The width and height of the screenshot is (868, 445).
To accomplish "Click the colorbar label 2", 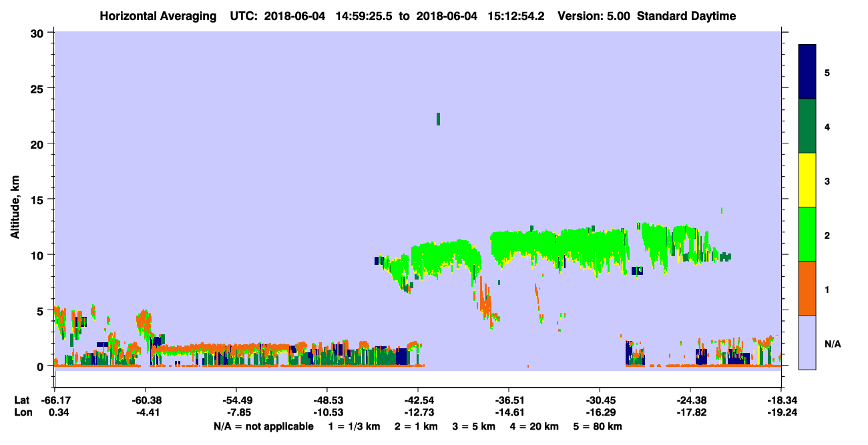I will coord(827,234).
